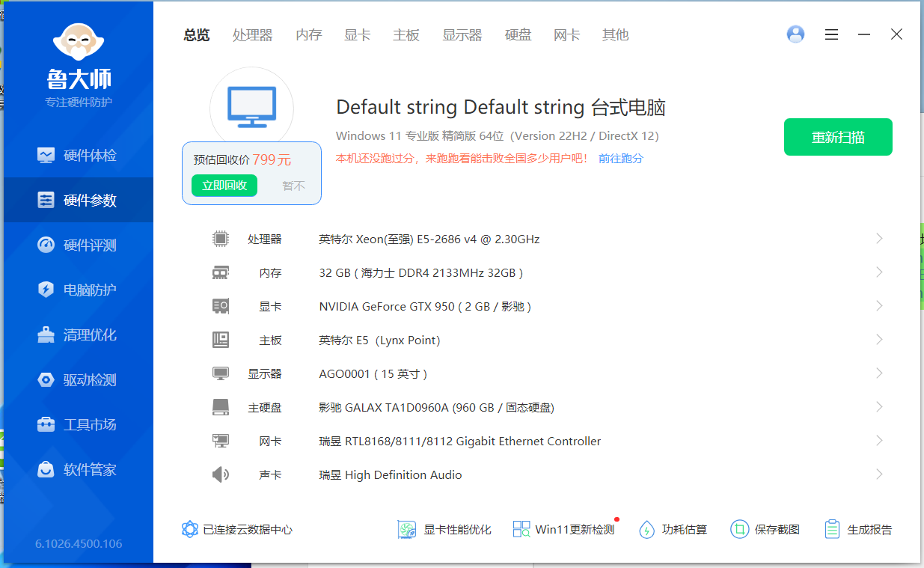
Task: Switch to the 内存 tab
Action: coord(308,35)
